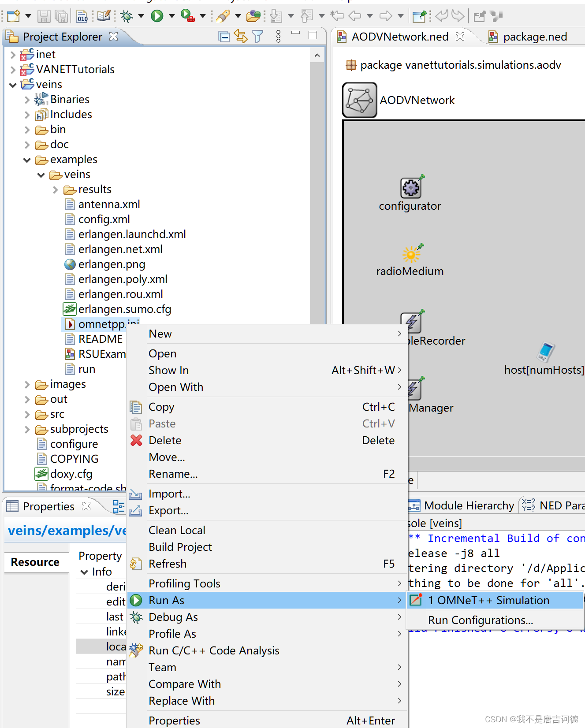585x728 pixels.
Task: Close the Project Explorer view
Action: pos(113,36)
